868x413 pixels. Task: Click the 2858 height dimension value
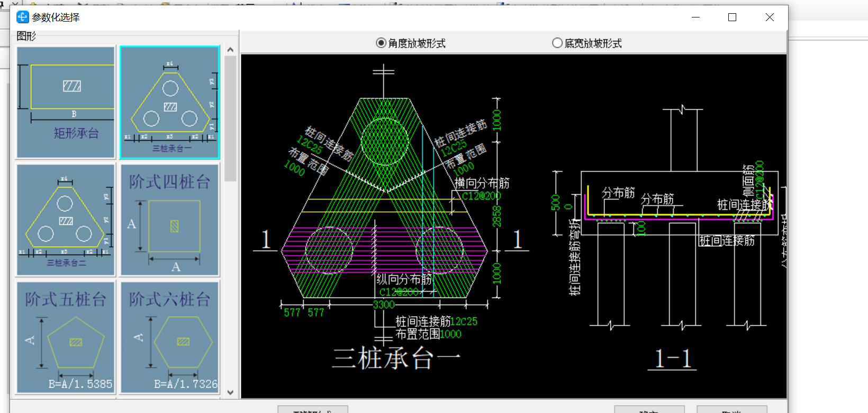click(x=496, y=216)
